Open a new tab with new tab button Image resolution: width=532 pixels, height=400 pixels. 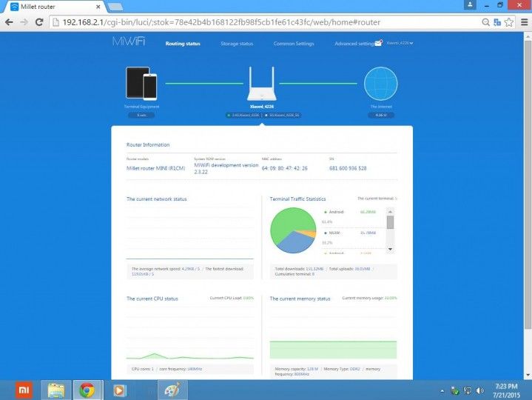[x=115, y=7]
